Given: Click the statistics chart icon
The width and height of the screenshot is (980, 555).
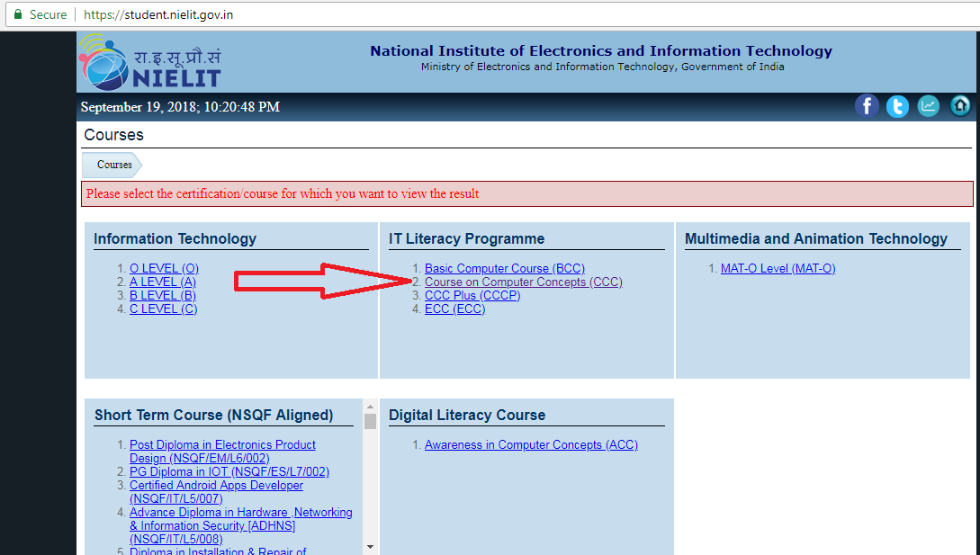Looking at the screenshot, I should (929, 106).
